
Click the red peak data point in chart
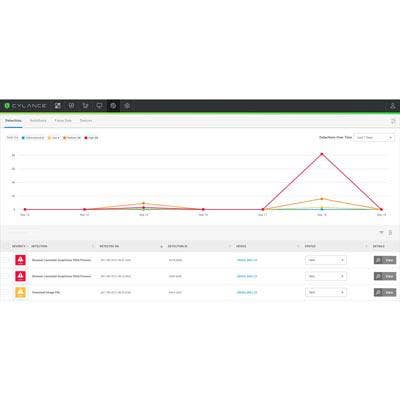(x=322, y=154)
